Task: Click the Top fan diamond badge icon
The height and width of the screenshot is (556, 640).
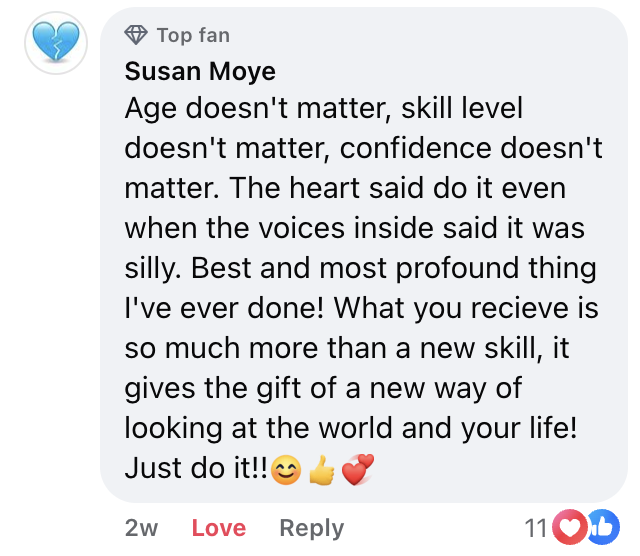Action: pyautogui.click(x=136, y=35)
